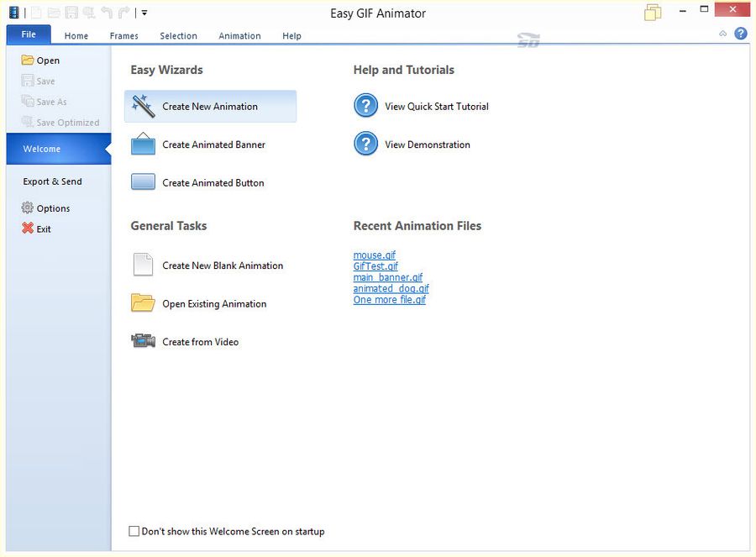Open recent file One more file.gif
This screenshot has height=557, width=756.
[390, 299]
